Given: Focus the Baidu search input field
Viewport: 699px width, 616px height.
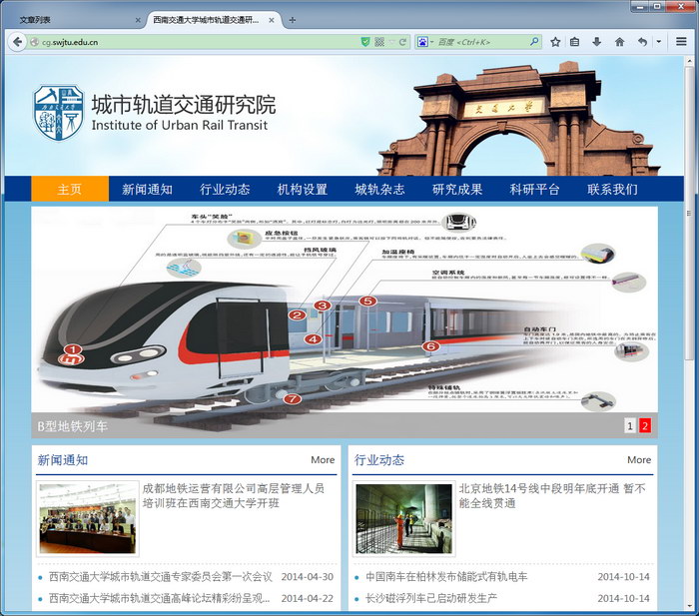Looking at the screenshot, I should coord(481,42).
